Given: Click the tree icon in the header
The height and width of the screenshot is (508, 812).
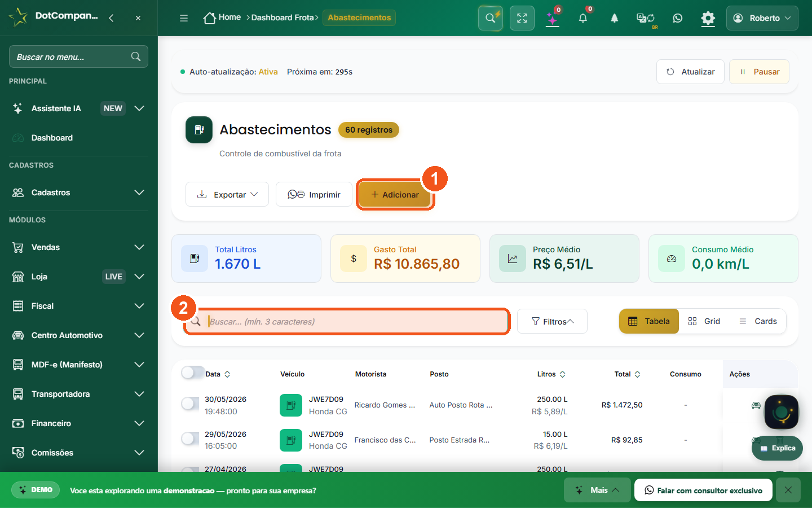Looking at the screenshot, I should 615,18.
